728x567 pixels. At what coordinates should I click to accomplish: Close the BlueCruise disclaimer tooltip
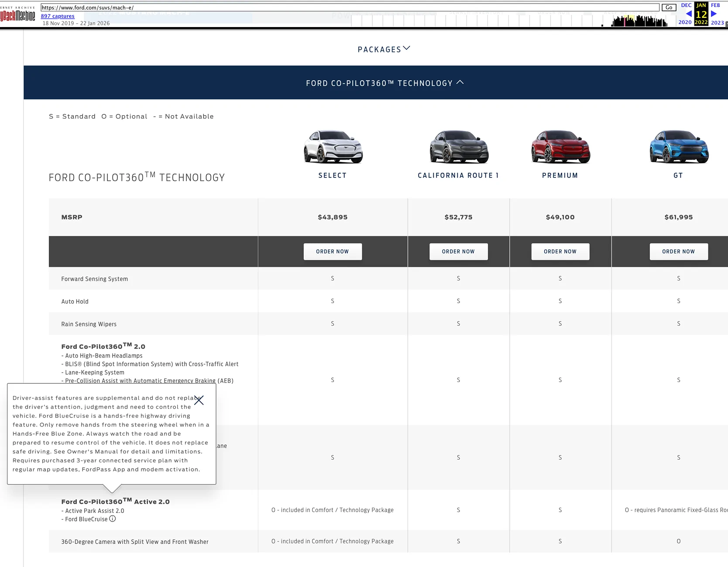(x=199, y=400)
